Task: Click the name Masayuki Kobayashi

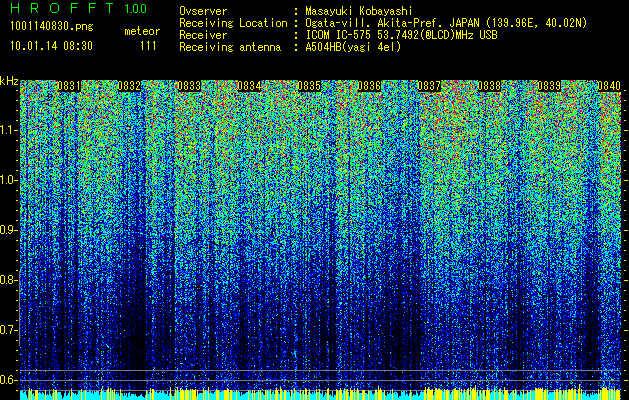Action: tap(359, 11)
